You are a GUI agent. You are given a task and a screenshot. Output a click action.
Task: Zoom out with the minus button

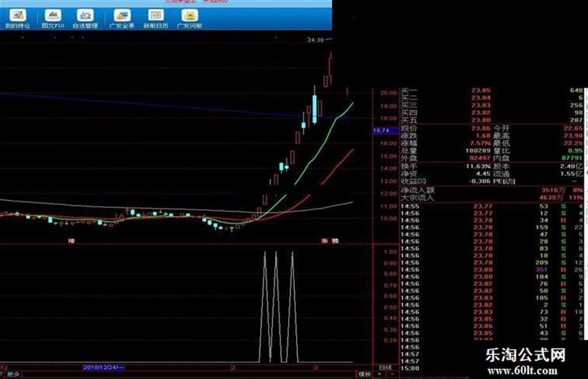click(392, 374)
